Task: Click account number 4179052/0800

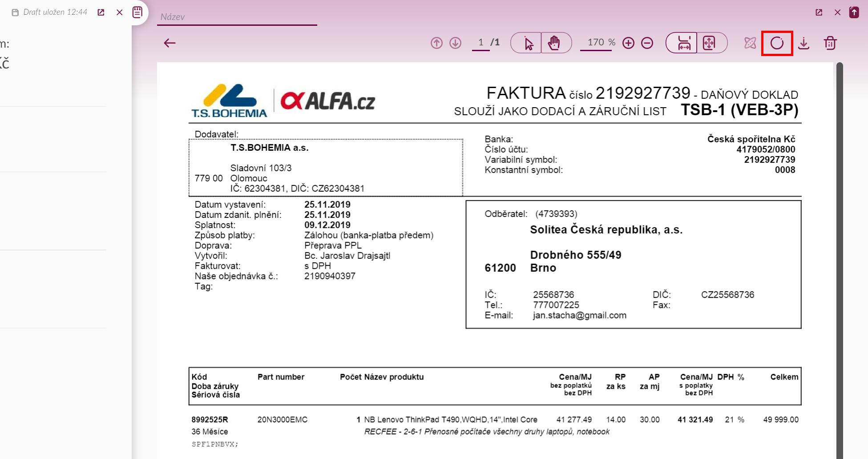Action: click(766, 149)
